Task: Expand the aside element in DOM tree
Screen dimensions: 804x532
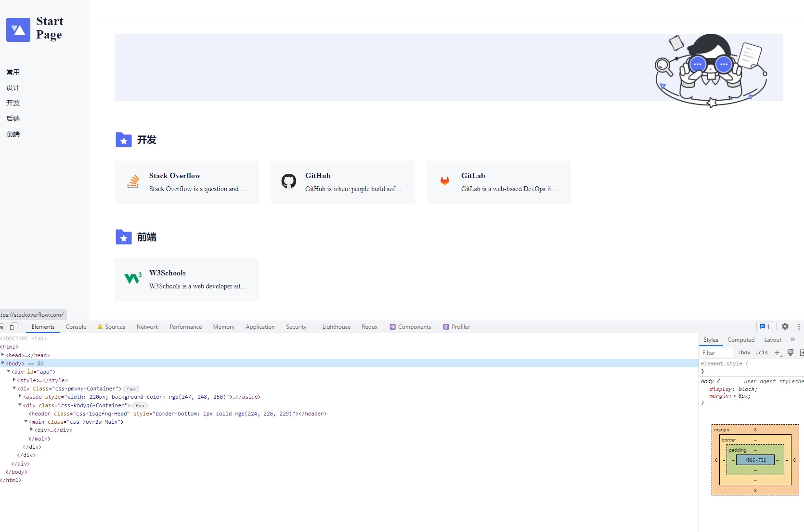Action: tap(20, 396)
